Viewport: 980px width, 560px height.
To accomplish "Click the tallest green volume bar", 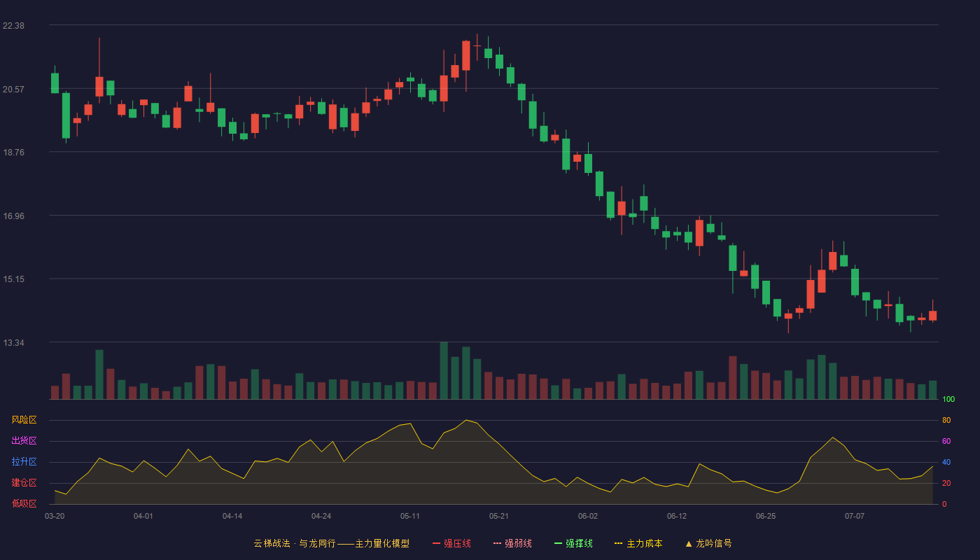I will click(x=444, y=370).
